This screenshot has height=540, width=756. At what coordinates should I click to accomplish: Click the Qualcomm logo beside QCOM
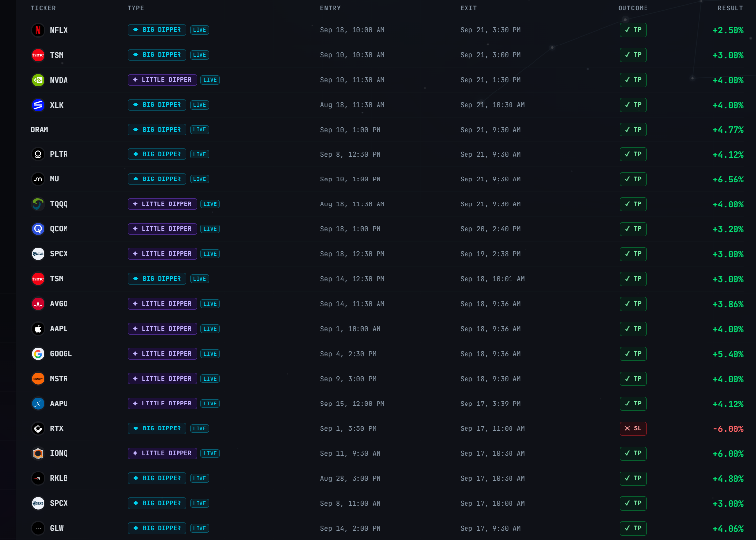pos(38,229)
